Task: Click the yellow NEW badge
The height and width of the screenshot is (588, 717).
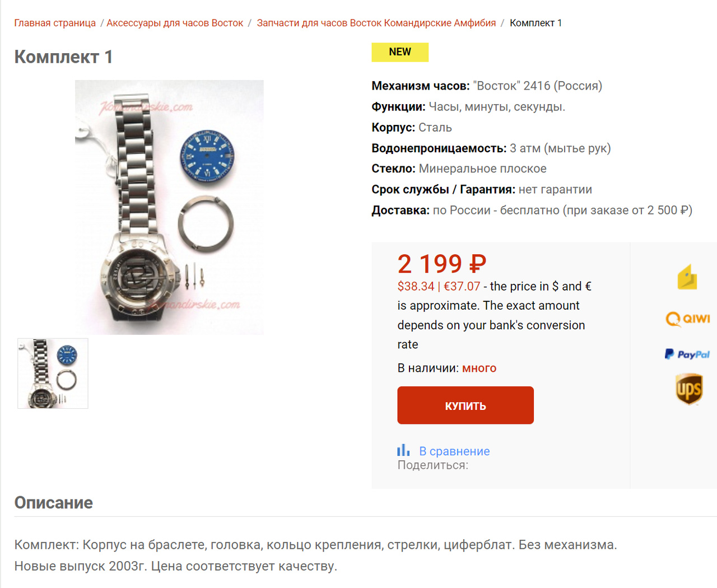Action: point(400,52)
